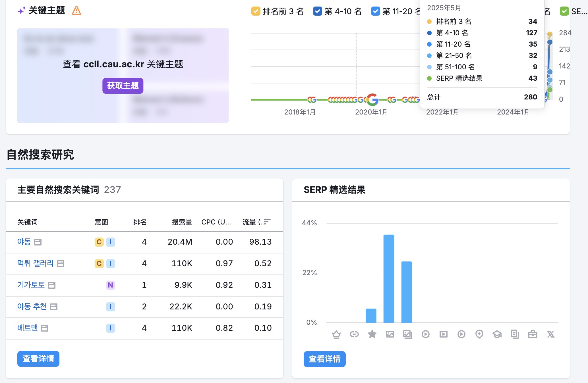Toggle the 第 11-20 名 checkbox

375,11
